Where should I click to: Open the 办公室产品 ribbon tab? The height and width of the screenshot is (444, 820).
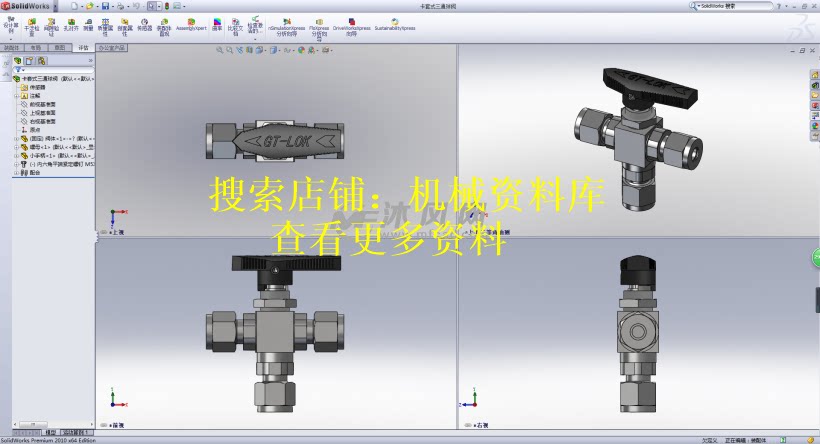point(112,48)
